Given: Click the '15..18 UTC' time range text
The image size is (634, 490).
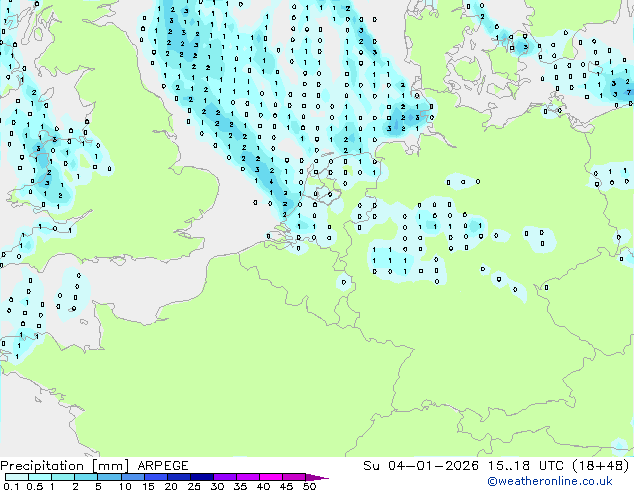Looking at the screenshot, I should 526,466.
